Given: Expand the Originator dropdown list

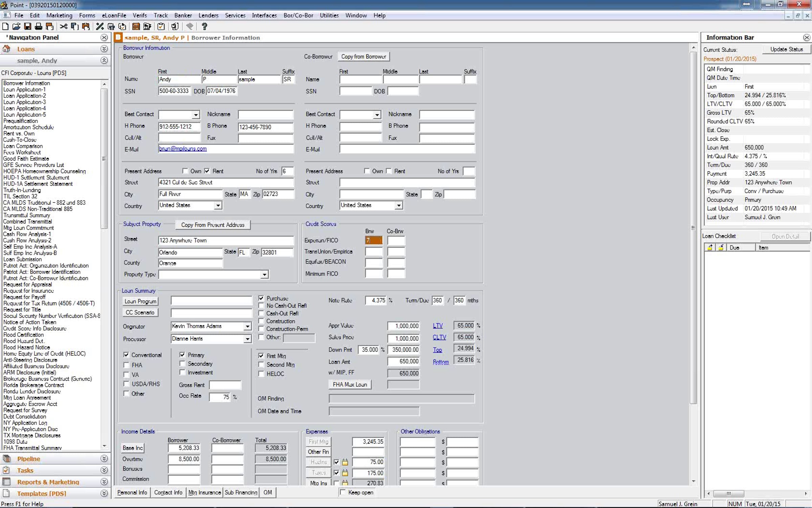Looking at the screenshot, I should [x=248, y=326].
